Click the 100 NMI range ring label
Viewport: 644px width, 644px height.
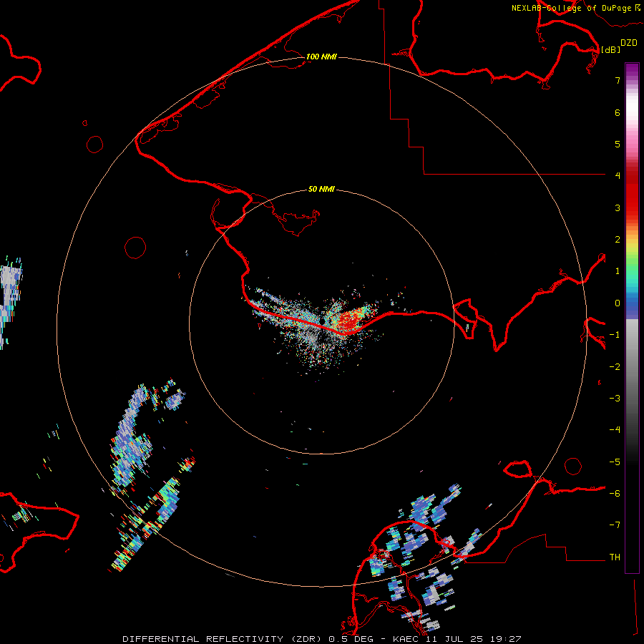tap(321, 57)
